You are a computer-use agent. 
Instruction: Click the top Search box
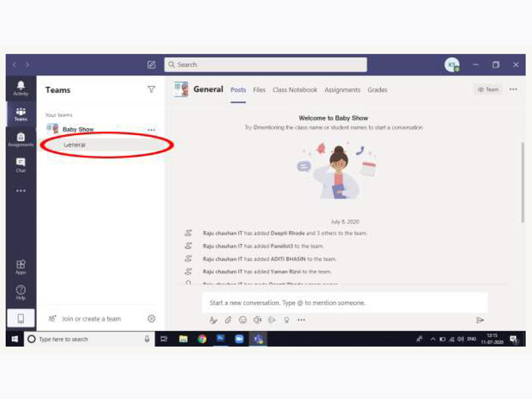(x=265, y=65)
